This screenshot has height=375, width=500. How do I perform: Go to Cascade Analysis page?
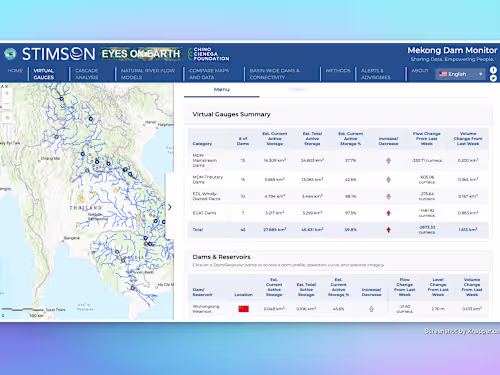click(x=87, y=74)
